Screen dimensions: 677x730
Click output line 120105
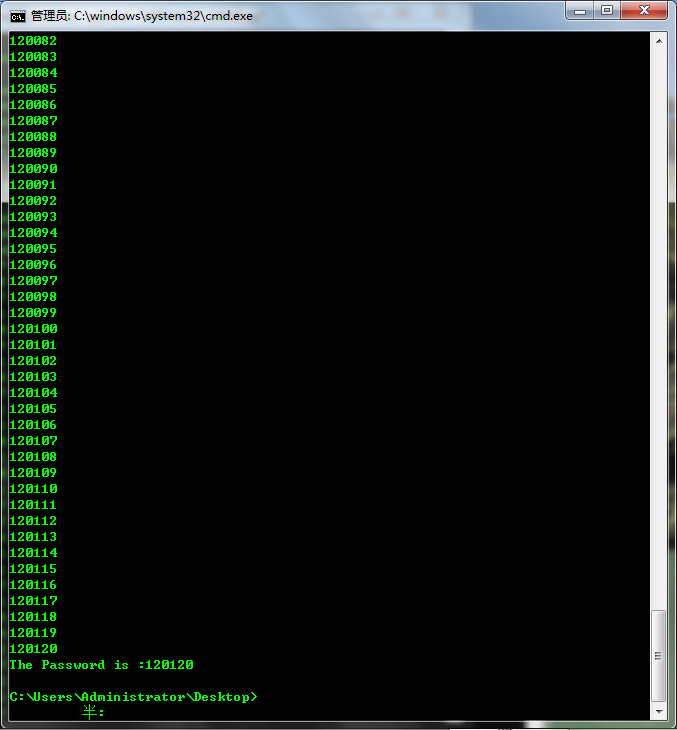point(33,409)
